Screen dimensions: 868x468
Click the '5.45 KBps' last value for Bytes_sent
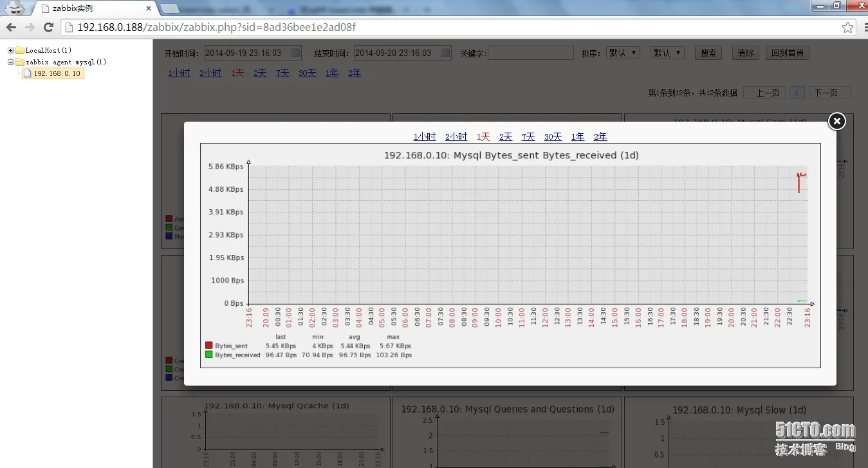tap(281, 346)
